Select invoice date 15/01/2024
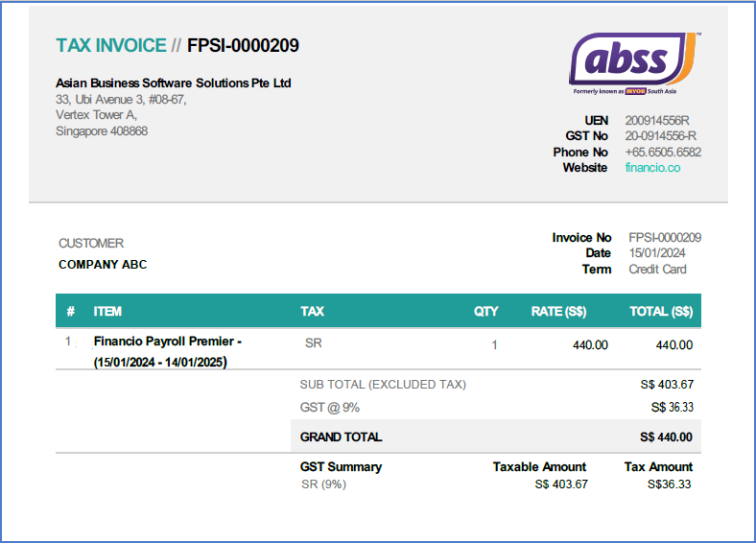756x543 pixels. (657, 253)
